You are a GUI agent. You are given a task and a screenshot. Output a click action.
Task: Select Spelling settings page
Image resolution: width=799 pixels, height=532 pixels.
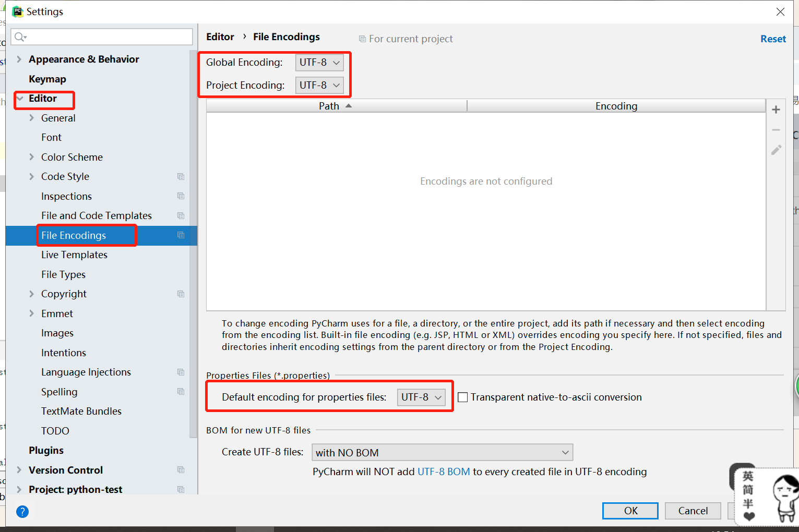click(59, 392)
